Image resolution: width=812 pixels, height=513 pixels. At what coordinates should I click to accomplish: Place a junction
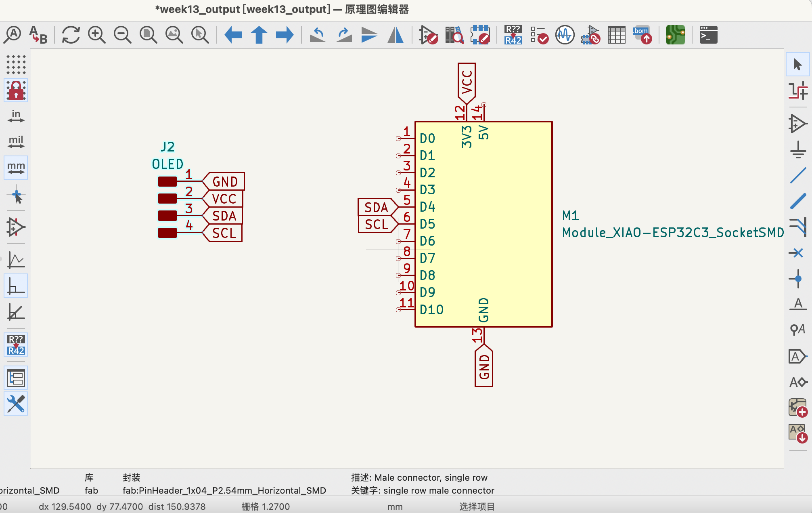798,279
